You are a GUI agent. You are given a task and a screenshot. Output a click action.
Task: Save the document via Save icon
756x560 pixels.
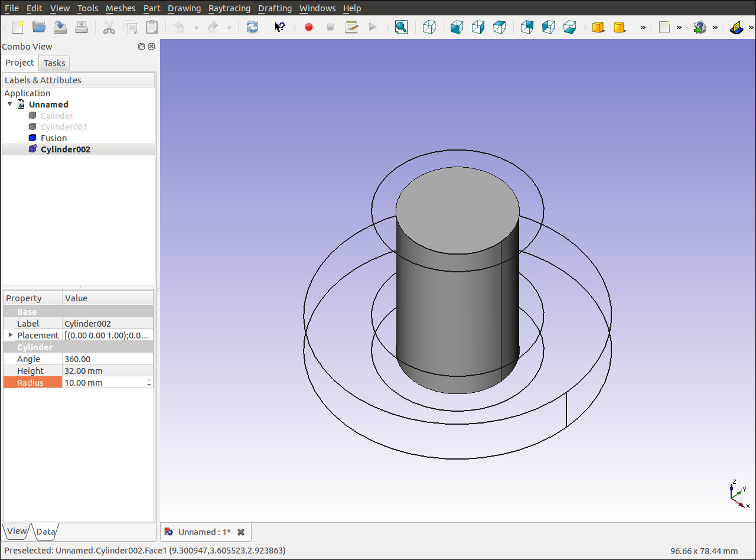pyautogui.click(x=60, y=27)
